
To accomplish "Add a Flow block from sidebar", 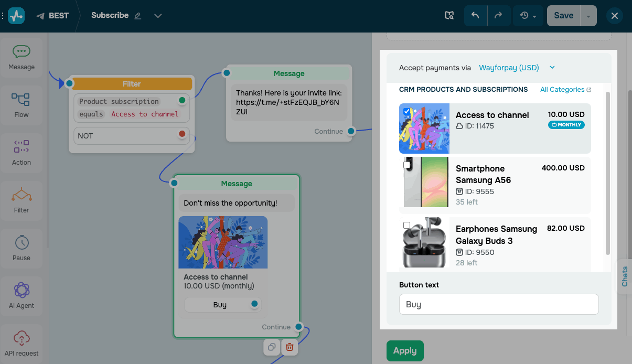I will [x=22, y=105].
